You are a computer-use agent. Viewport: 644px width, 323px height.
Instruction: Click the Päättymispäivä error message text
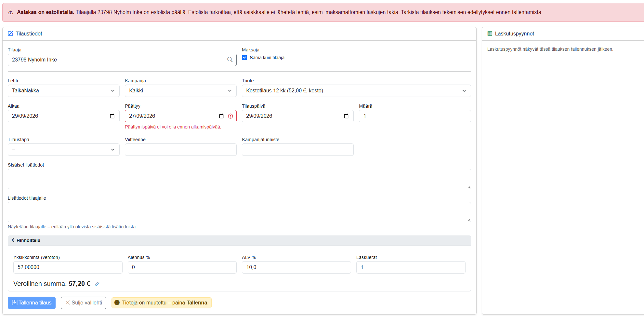coord(173,127)
